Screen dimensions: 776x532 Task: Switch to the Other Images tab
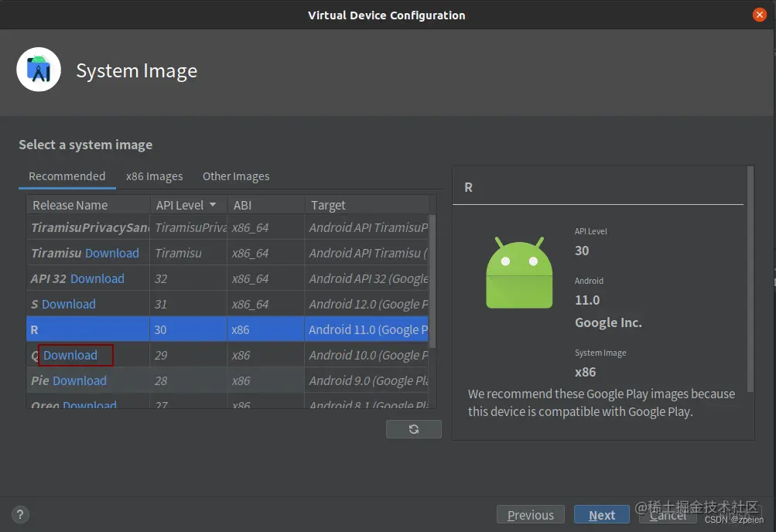click(236, 176)
